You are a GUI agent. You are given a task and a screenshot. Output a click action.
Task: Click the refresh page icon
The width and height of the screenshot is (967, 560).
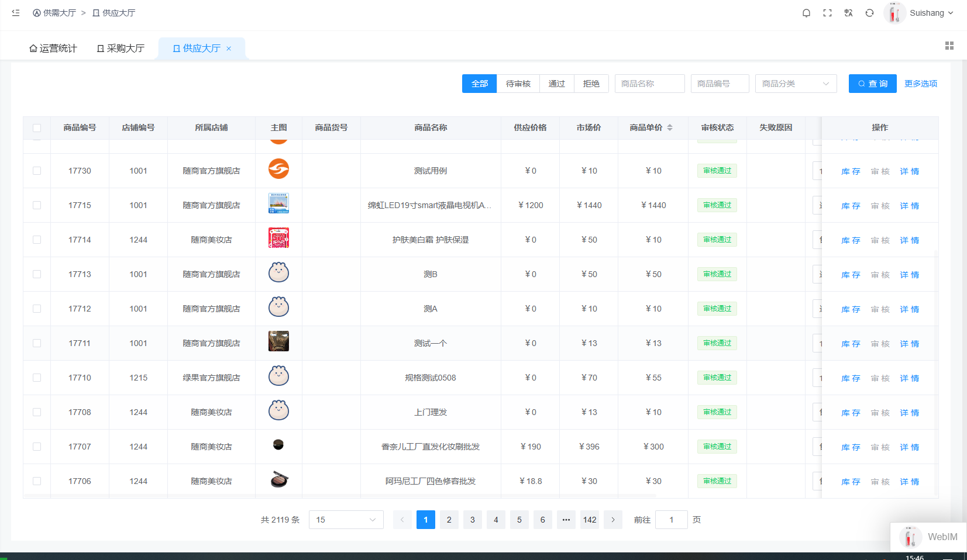pyautogui.click(x=869, y=13)
